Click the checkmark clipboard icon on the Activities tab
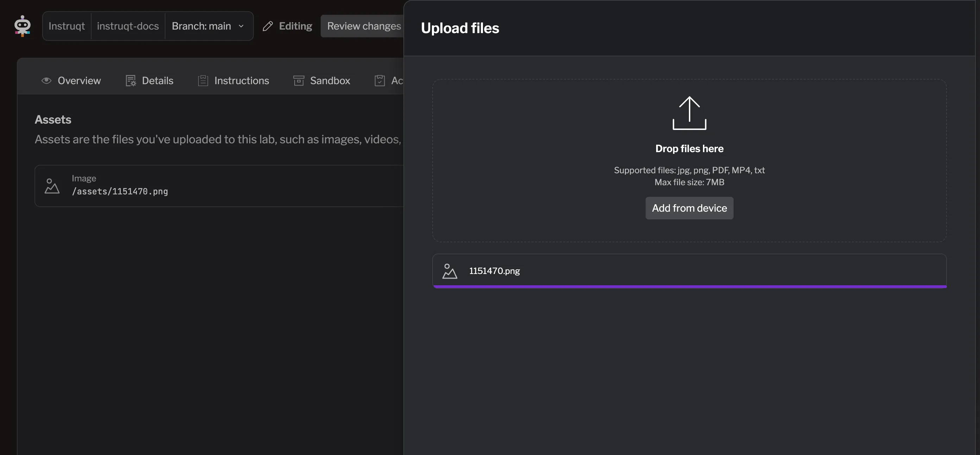The height and width of the screenshot is (455, 980). pyautogui.click(x=380, y=80)
